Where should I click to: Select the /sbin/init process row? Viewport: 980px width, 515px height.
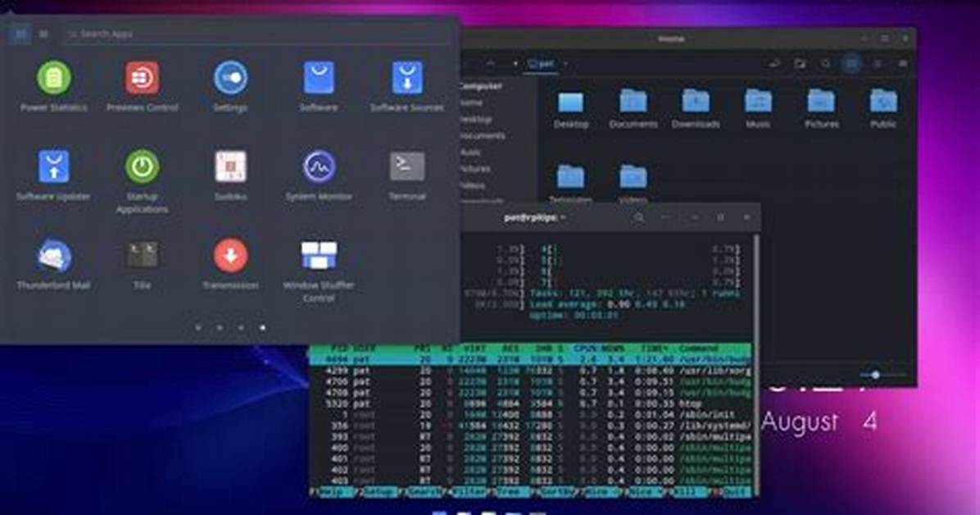click(x=531, y=414)
